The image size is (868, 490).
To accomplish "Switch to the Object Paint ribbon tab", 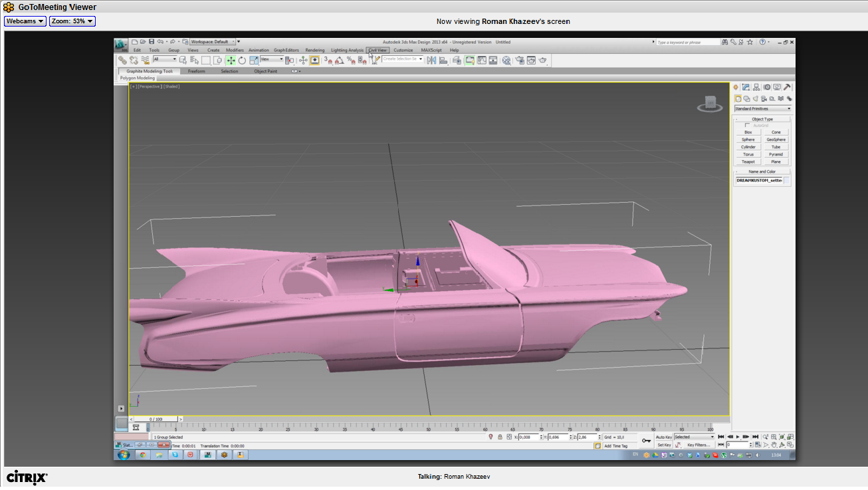I will point(266,71).
